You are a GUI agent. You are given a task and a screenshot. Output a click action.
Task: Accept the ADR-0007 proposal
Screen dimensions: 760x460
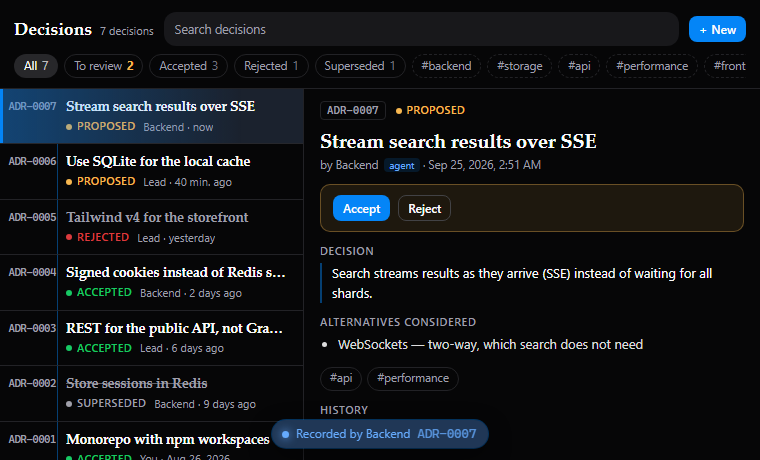point(361,208)
